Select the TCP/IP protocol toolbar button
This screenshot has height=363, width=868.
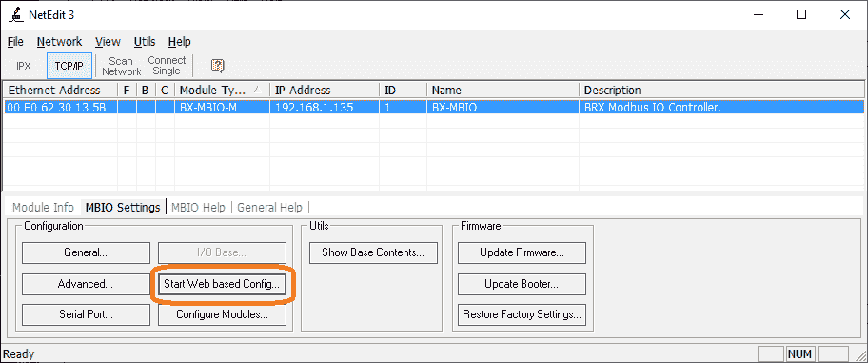[x=69, y=66]
